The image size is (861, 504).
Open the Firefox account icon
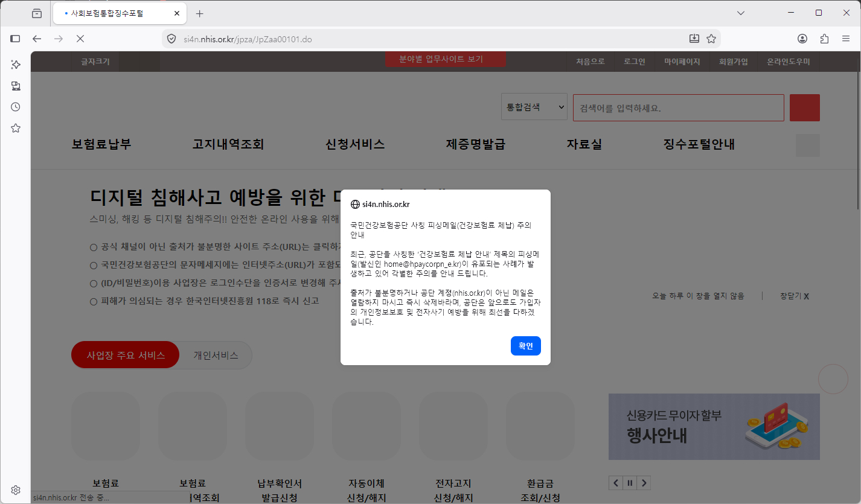pos(802,39)
